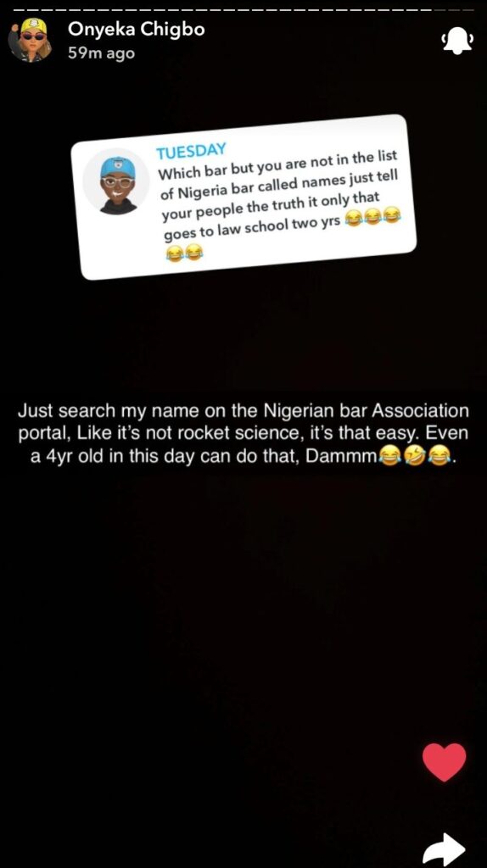Tap the laughing emojis after "two yrs"
Image resolution: width=487 pixels, height=868 pixels.
click(372, 217)
